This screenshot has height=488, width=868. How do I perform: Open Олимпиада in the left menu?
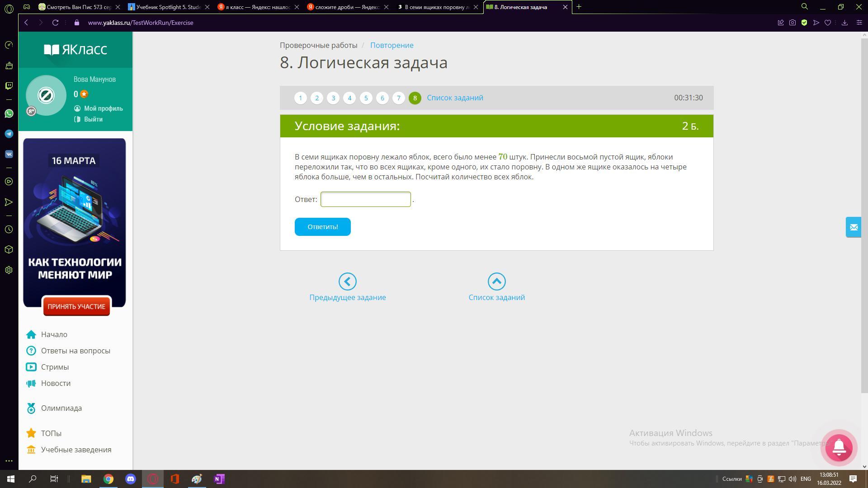tap(61, 408)
